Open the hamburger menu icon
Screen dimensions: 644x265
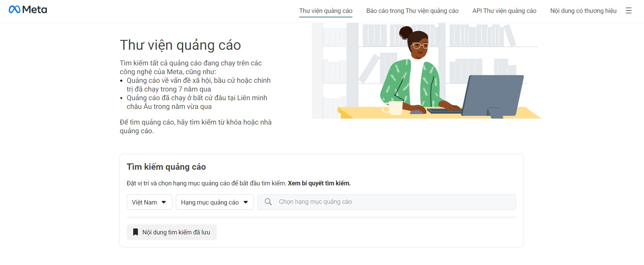point(629,11)
